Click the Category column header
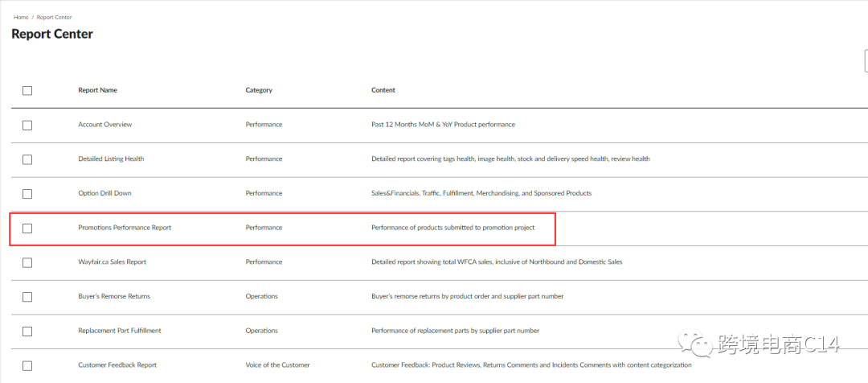Image resolution: width=868 pixels, height=383 pixels. click(259, 90)
